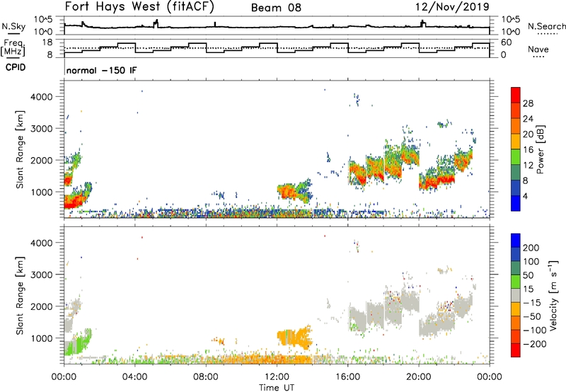Click the 'Time UT' axis label
Screen dimensions: 566x392
pos(277,387)
